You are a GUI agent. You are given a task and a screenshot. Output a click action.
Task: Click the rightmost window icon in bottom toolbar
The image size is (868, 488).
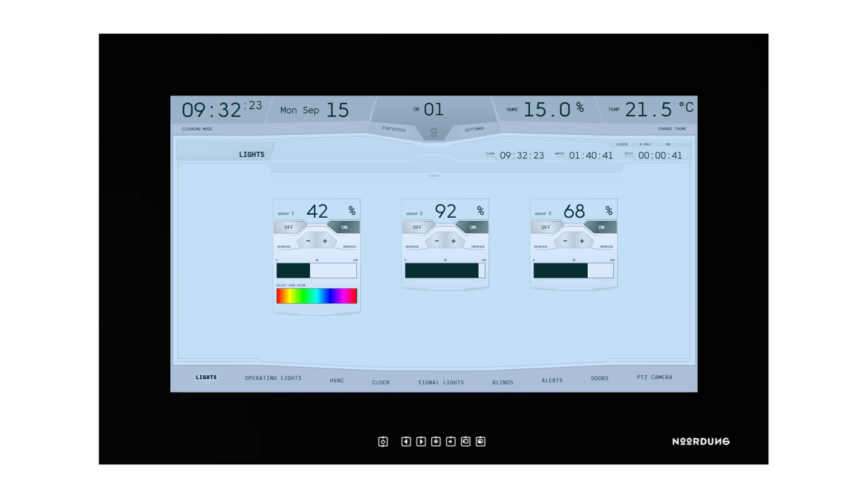tap(480, 442)
